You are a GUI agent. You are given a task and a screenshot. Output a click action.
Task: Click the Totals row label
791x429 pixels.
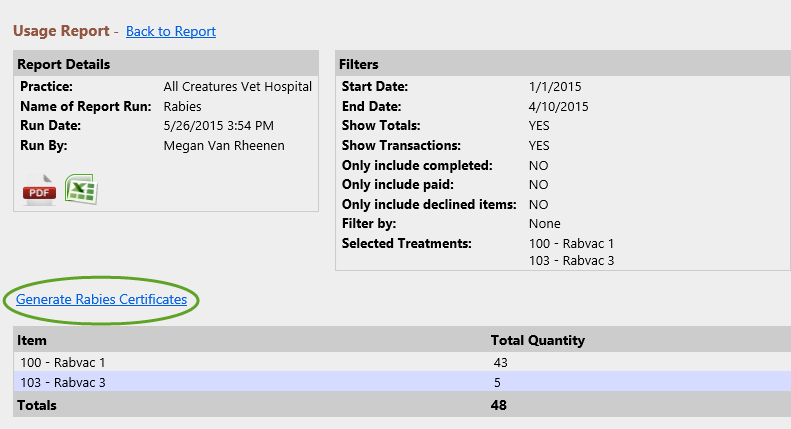coord(37,405)
